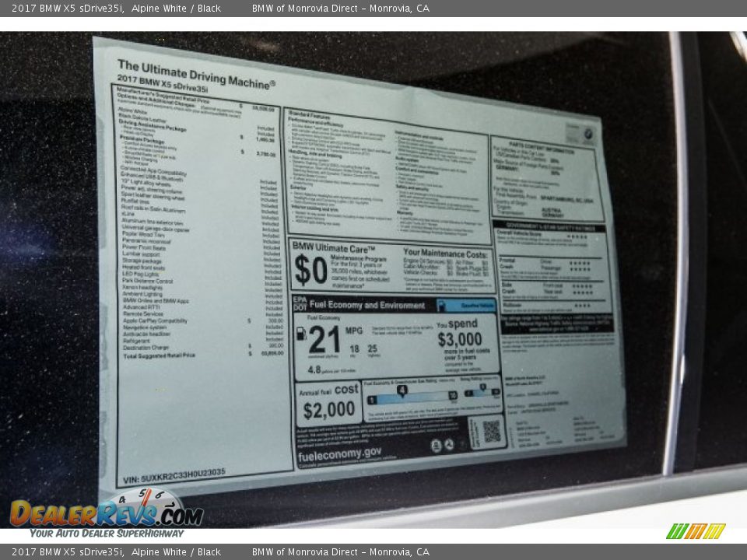
Task: Click the fuel pump icon beside 21 MPG
Action: 301,334
